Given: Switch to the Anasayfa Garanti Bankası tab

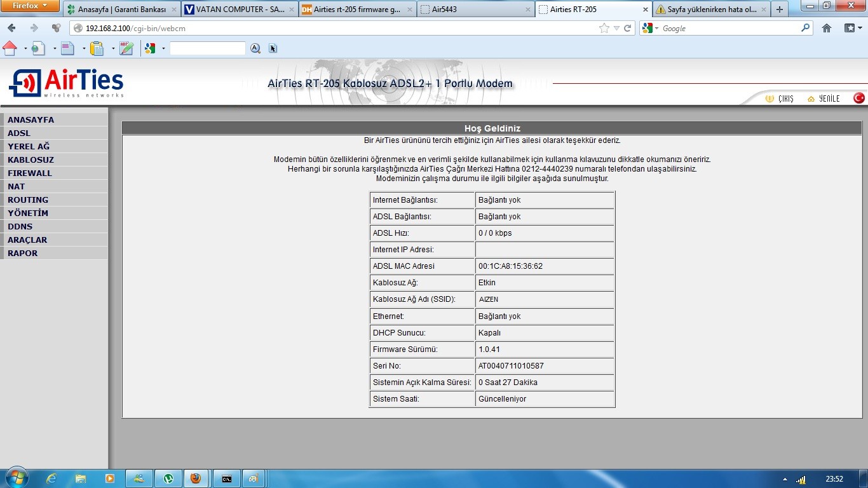Looking at the screenshot, I should click(121, 10).
